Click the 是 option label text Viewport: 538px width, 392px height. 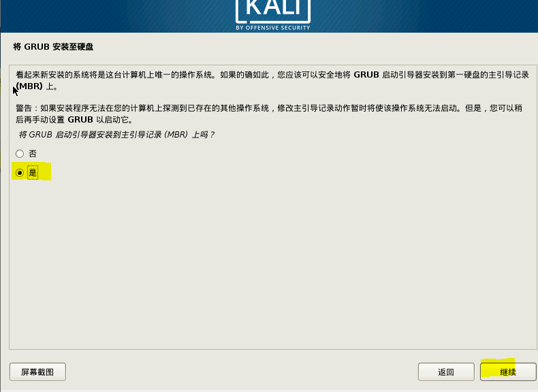click(x=33, y=172)
